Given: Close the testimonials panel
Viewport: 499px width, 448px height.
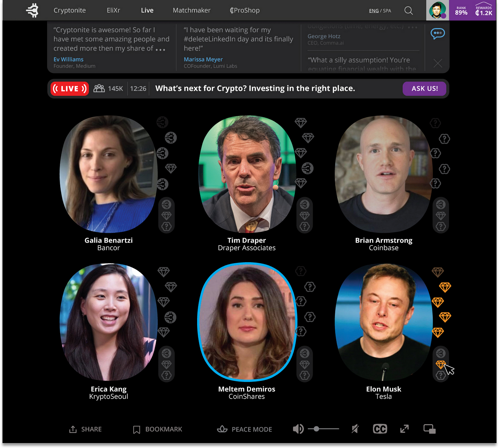Looking at the screenshot, I should [x=438, y=63].
